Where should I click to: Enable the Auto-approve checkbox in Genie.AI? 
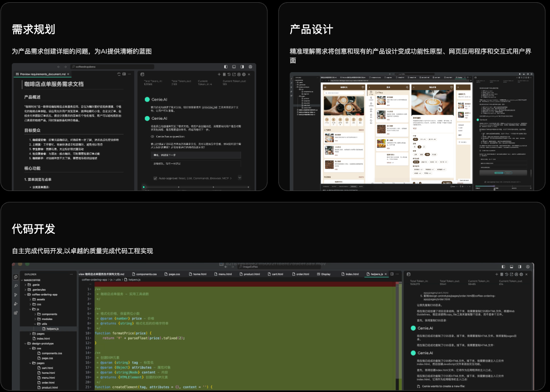pyautogui.click(x=155, y=178)
